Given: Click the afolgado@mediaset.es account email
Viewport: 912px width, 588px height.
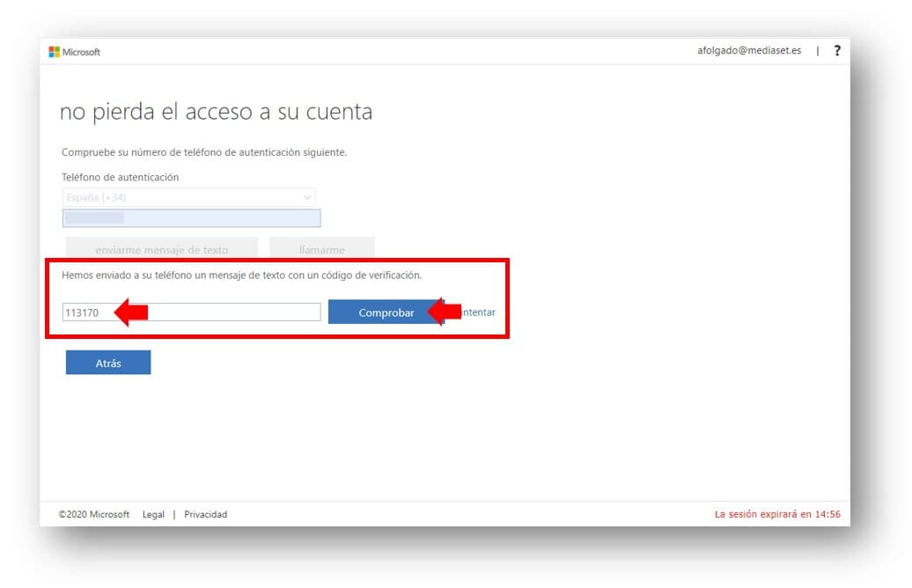Looking at the screenshot, I should pyautogui.click(x=748, y=51).
